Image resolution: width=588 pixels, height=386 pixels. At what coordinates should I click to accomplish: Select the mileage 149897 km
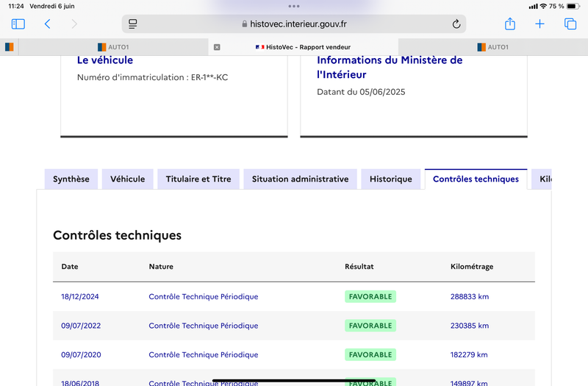(x=469, y=382)
